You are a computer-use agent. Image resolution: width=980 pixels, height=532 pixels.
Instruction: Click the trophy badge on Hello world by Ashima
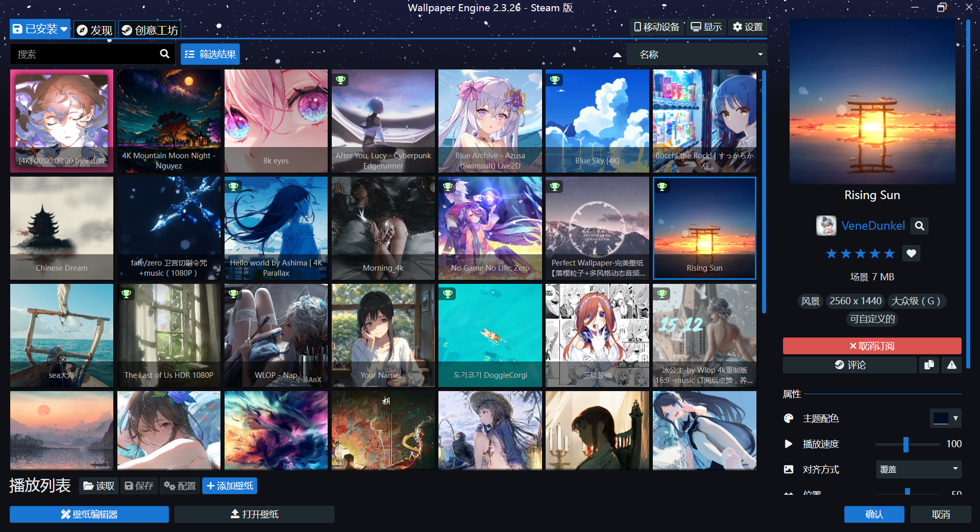(x=233, y=187)
